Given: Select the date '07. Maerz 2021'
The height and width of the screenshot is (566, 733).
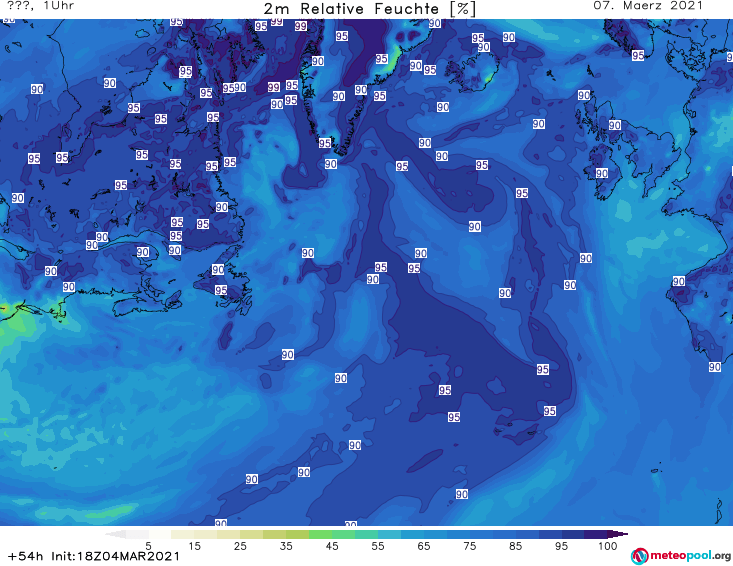Looking at the screenshot, I should pos(648,6).
